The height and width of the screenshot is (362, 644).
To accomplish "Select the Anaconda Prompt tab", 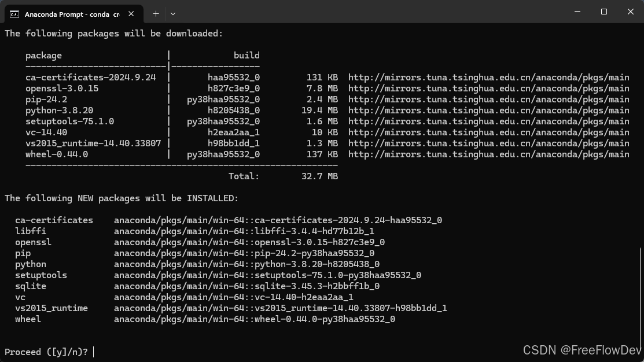I will click(x=74, y=14).
